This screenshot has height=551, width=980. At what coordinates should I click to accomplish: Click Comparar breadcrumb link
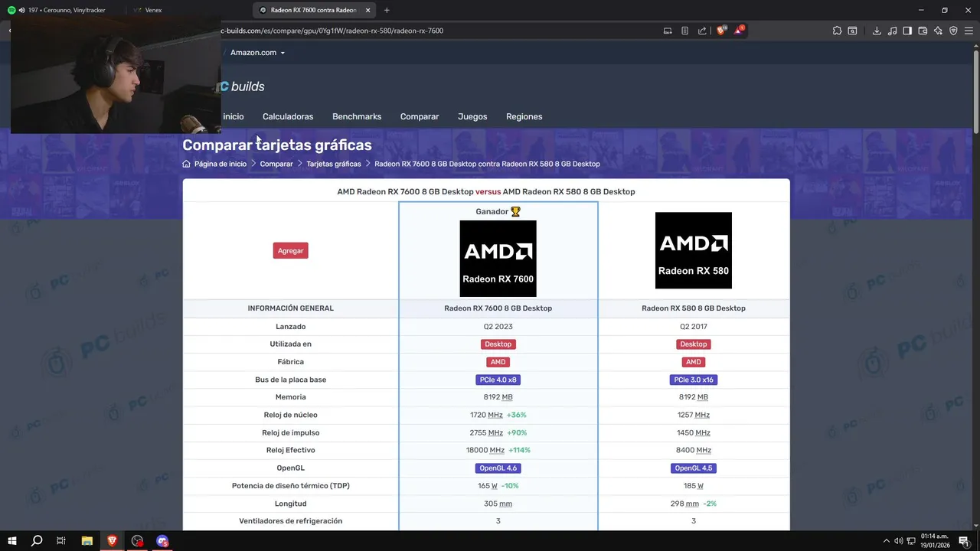(x=276, y=164)
